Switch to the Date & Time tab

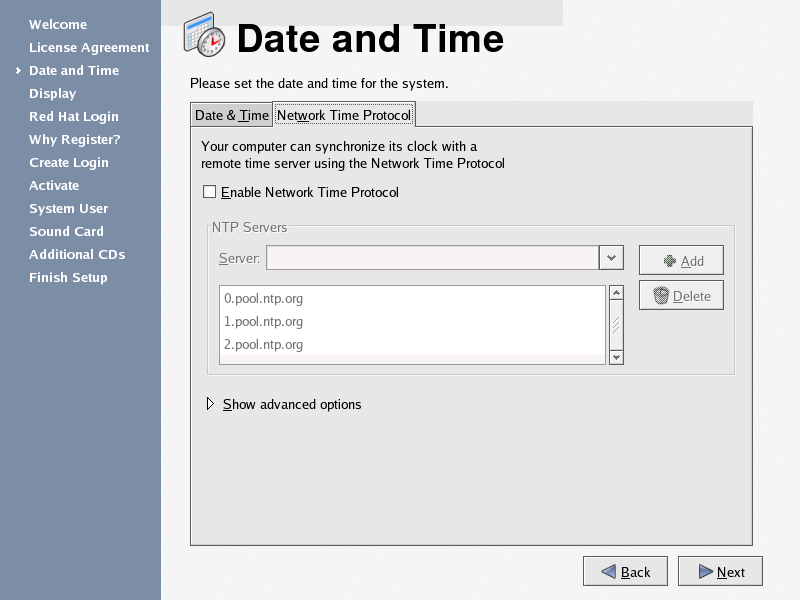tap(231, 115)
